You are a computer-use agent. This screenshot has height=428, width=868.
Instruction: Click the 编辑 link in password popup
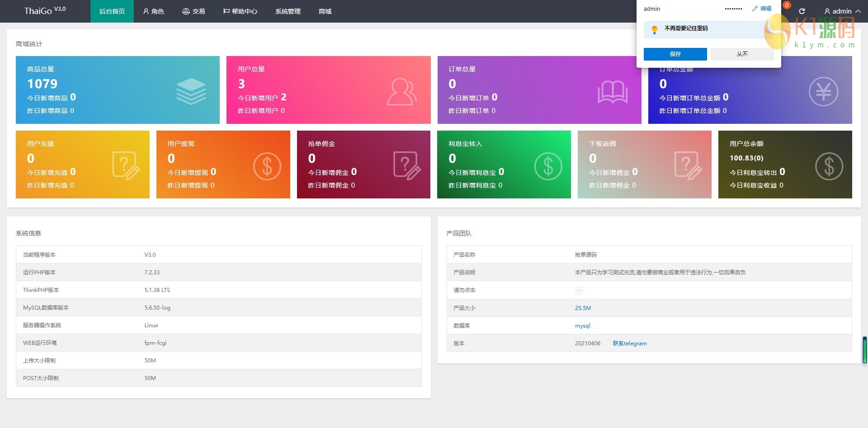762,9
